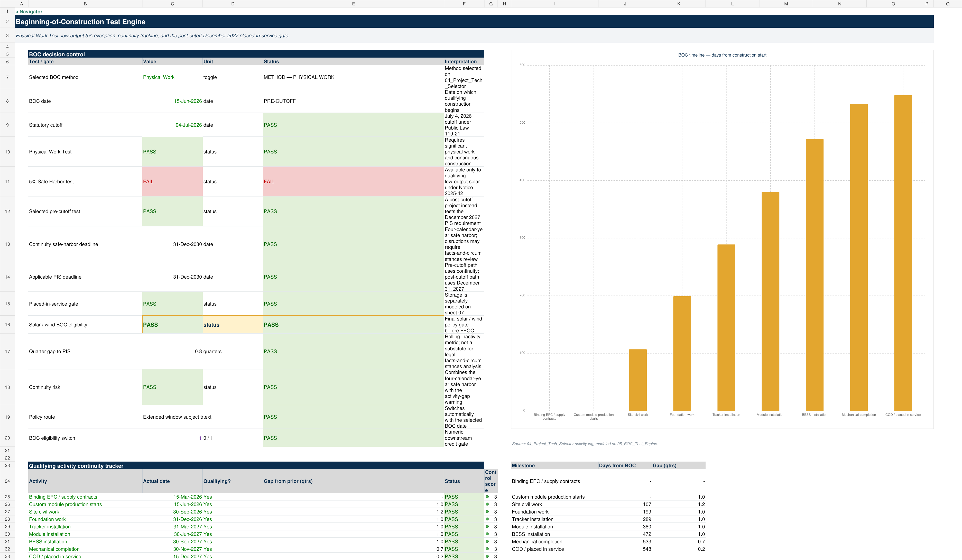Select the highlighted Solar / wind eligibility PASS cell
Viewport: 962px width, 560px height.
point(172,325)
